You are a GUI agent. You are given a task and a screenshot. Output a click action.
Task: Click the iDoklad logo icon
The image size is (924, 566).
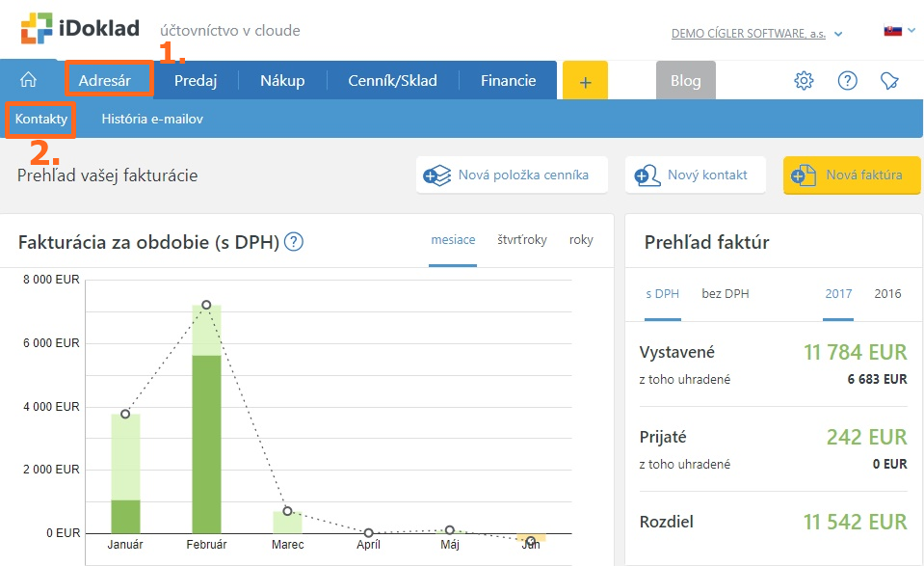coord(39,29)
